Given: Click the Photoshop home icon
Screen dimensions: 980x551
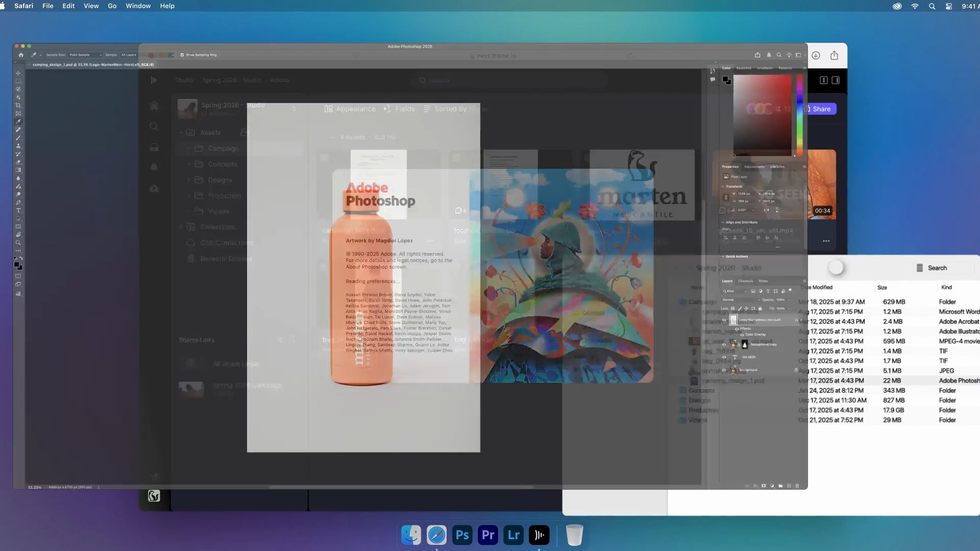Looking at the screenshot, I should (x=21, y=55).
